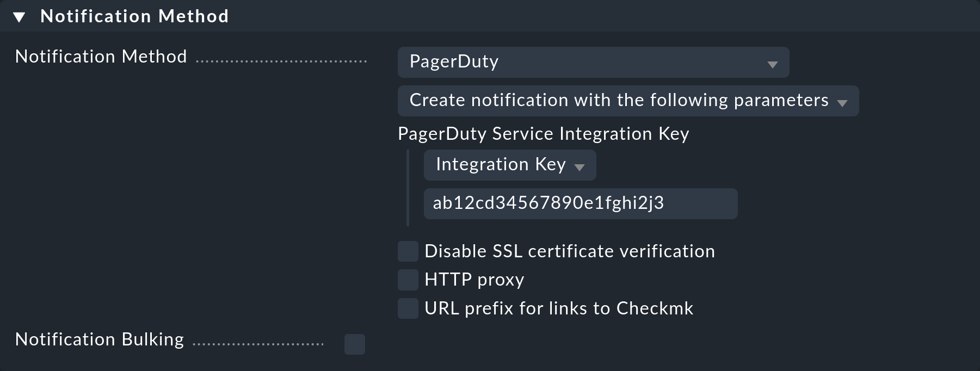The image size is (980, 371).
Task: Enable Disable SSL certificate verification checkbox
Action: (x=408, y=251)
